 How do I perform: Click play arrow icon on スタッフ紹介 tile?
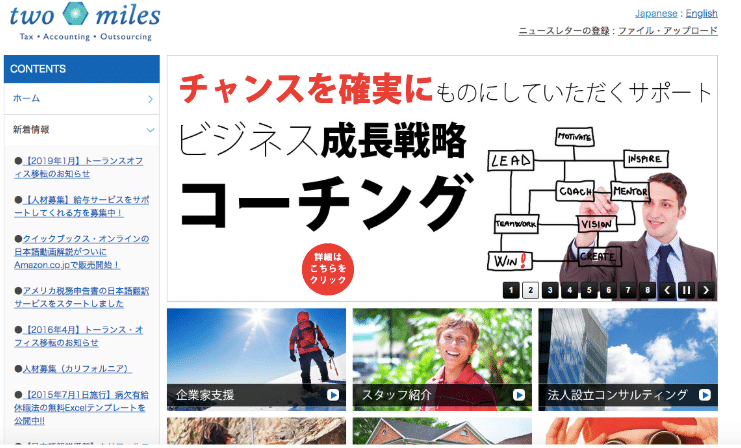[x=519, y=395]
